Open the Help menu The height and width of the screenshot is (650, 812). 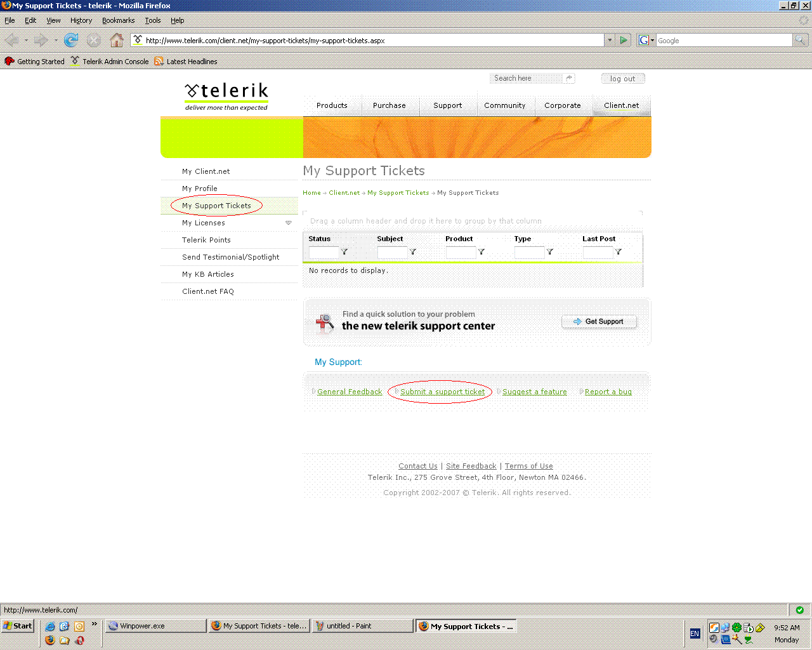click(x=178, y=20)
